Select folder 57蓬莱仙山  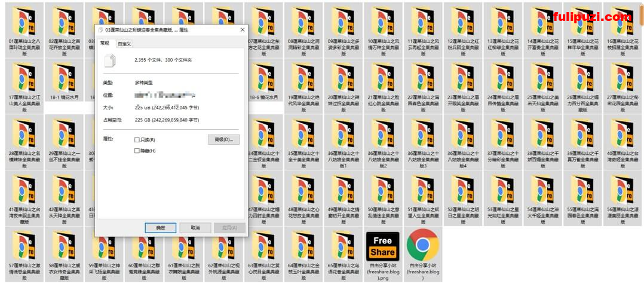coord(24,255)
